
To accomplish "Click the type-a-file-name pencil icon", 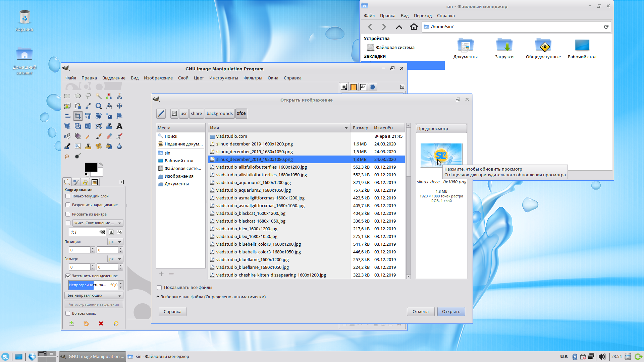I will [x=161, y=114].
